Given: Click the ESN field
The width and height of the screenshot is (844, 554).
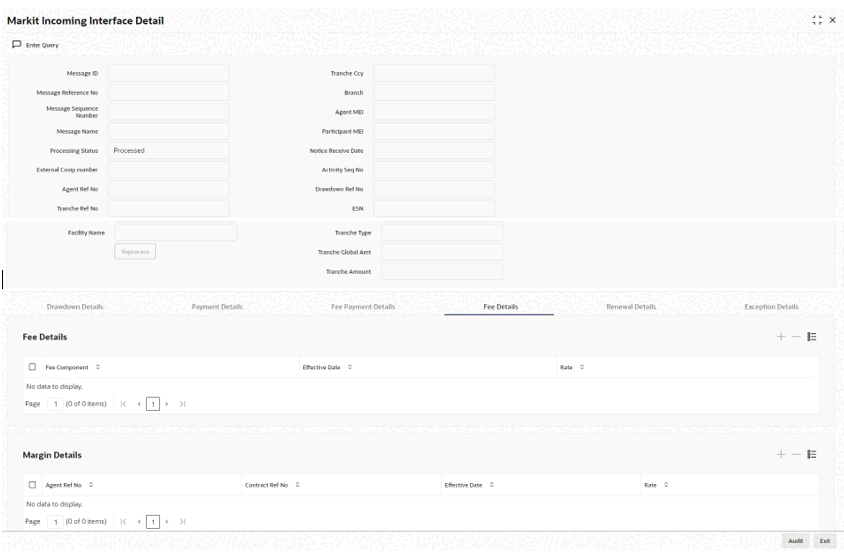Looking at the screenshot, I should [434, 208].
